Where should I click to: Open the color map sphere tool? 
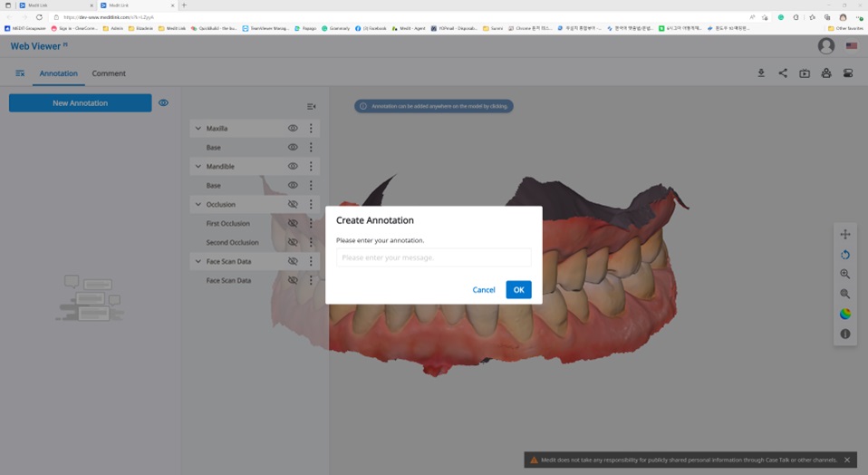(845, 315)
